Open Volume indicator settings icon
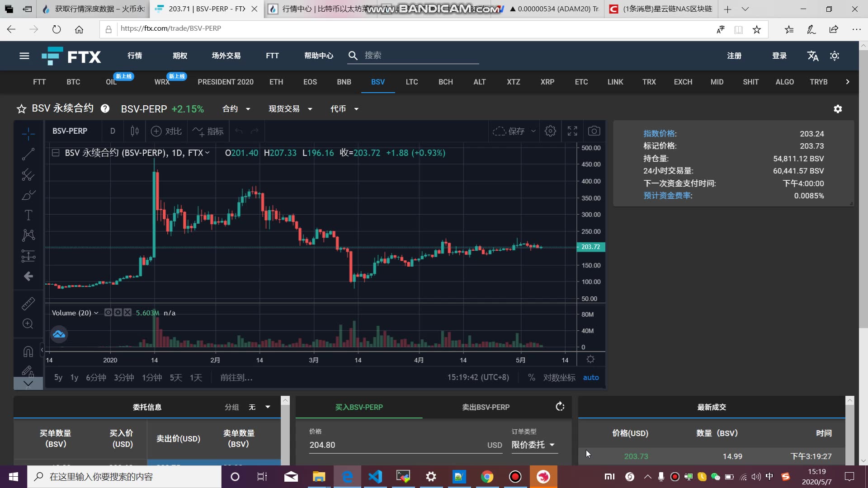Viewport: 868px width, 488px height. coord(118,313)
